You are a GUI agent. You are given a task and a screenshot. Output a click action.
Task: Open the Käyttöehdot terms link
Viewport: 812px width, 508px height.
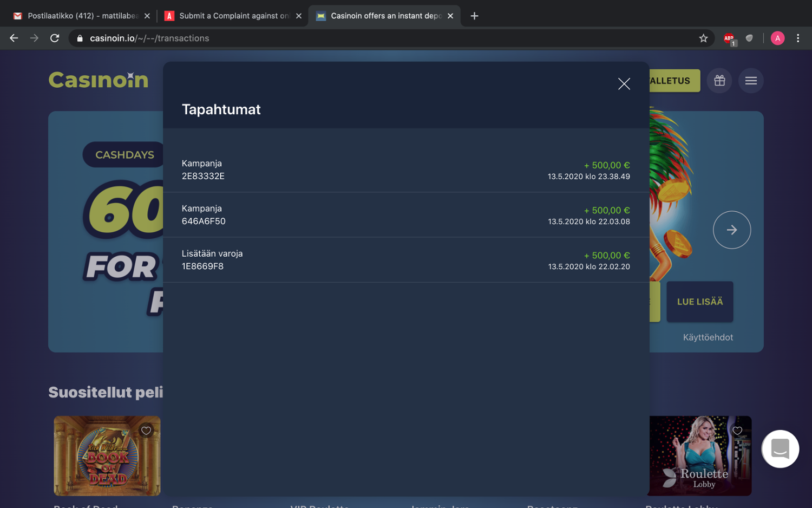(708, 337)
